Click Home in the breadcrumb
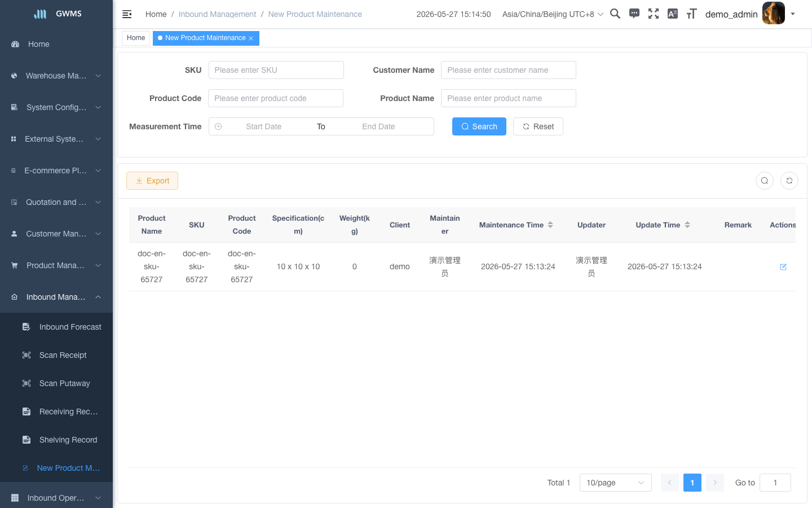 [156, 14]
